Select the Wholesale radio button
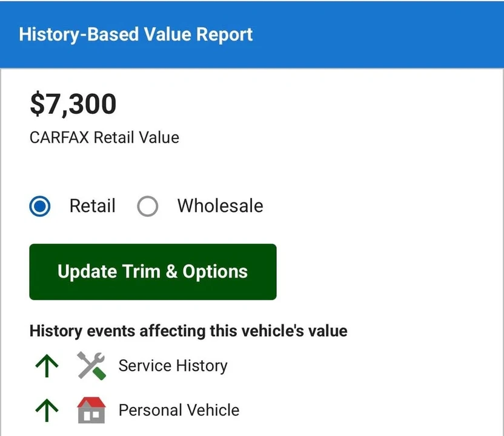This screenshot has width=504, height=436. [148, 206]
